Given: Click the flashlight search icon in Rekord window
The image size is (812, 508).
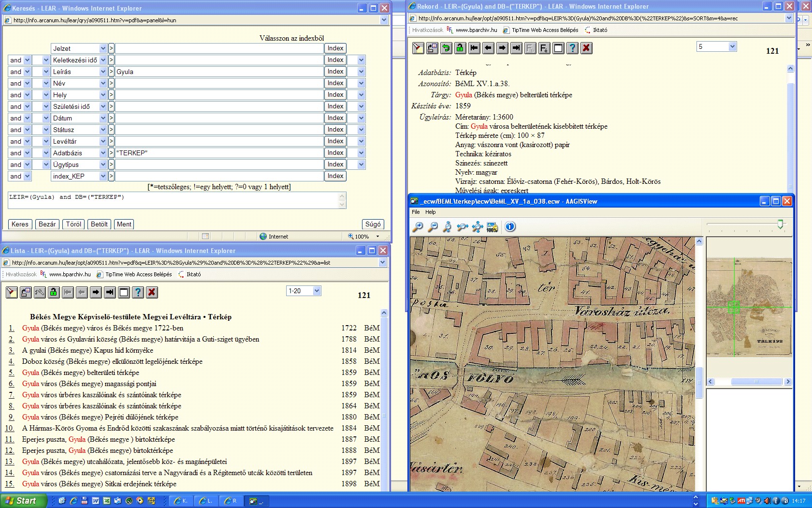Looking at the screenshot, I should click(418, 48).
